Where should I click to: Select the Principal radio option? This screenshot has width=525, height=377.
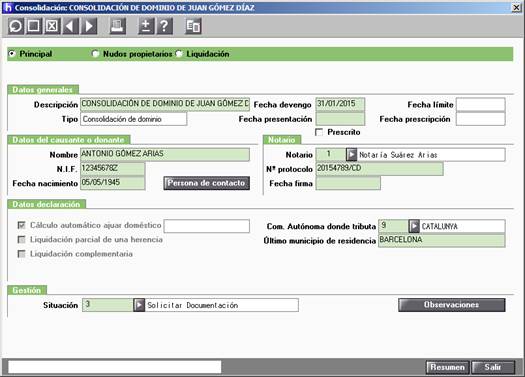12,54
